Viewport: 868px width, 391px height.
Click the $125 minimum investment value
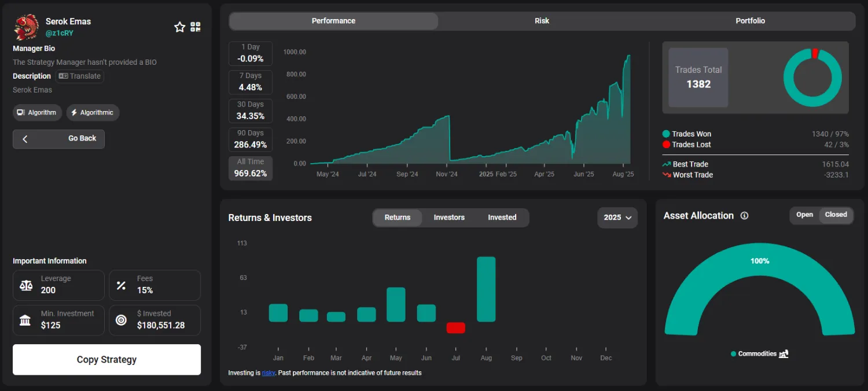tap(50, 326)
